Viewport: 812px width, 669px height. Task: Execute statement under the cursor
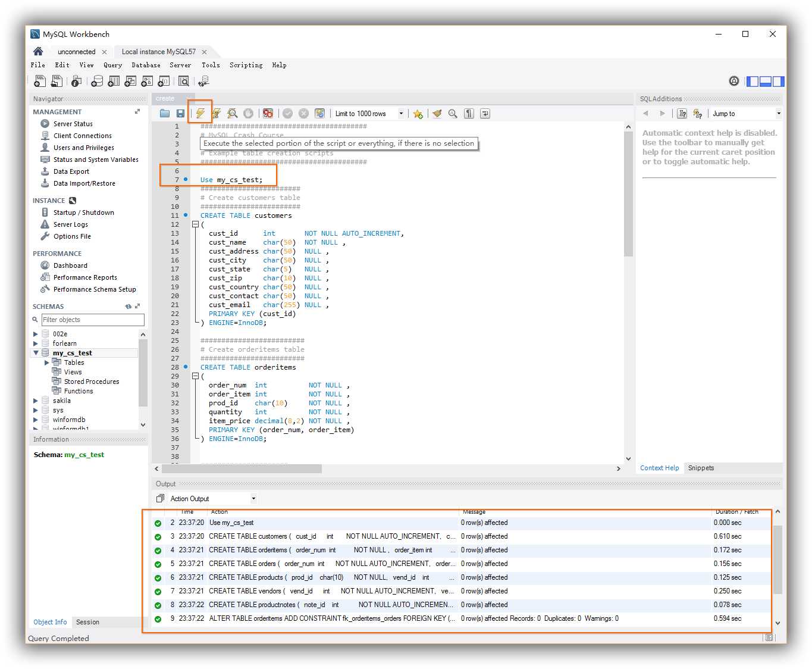click(x=217, y=113)
